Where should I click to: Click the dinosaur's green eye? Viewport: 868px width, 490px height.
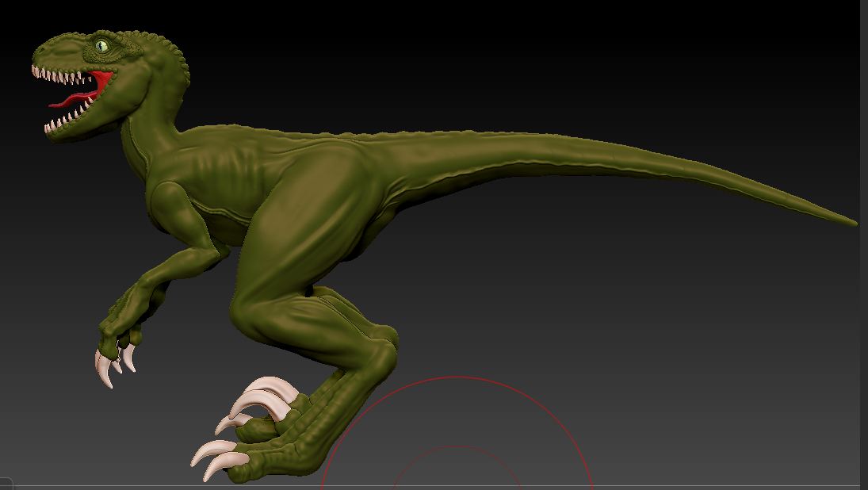(101, 46)
